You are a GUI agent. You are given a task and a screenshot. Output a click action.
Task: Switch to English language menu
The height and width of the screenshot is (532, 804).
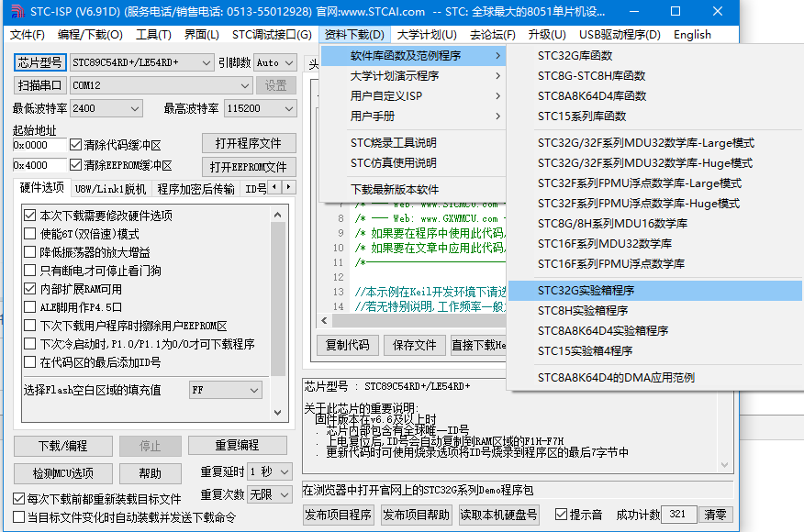tap(692, 35)
